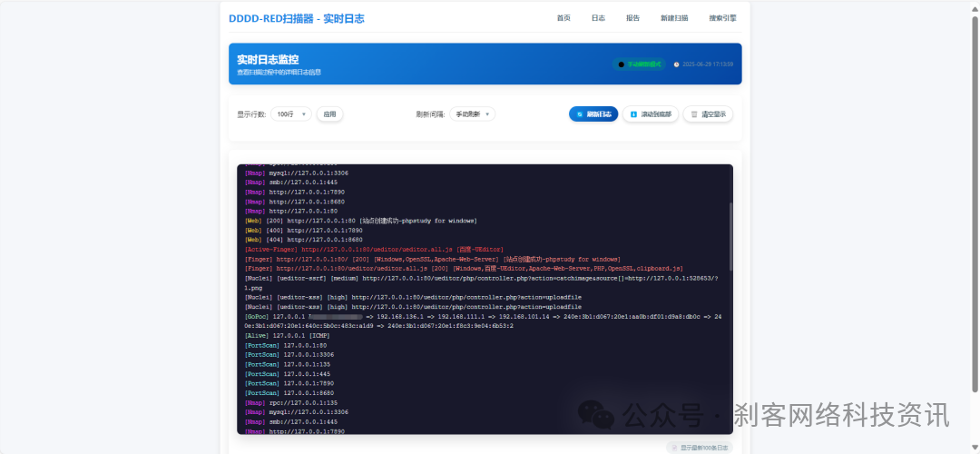Select the [PortScan] 127.0.0.1:3306 line
The width and height of the screenshot is (980, 454).
click(x=289, y=354)
